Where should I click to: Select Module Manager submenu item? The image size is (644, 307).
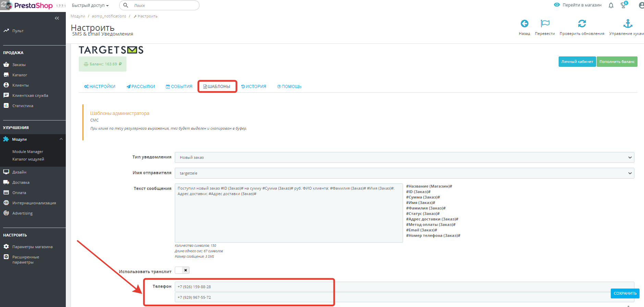pyautogui.click(x=28, y=152)
